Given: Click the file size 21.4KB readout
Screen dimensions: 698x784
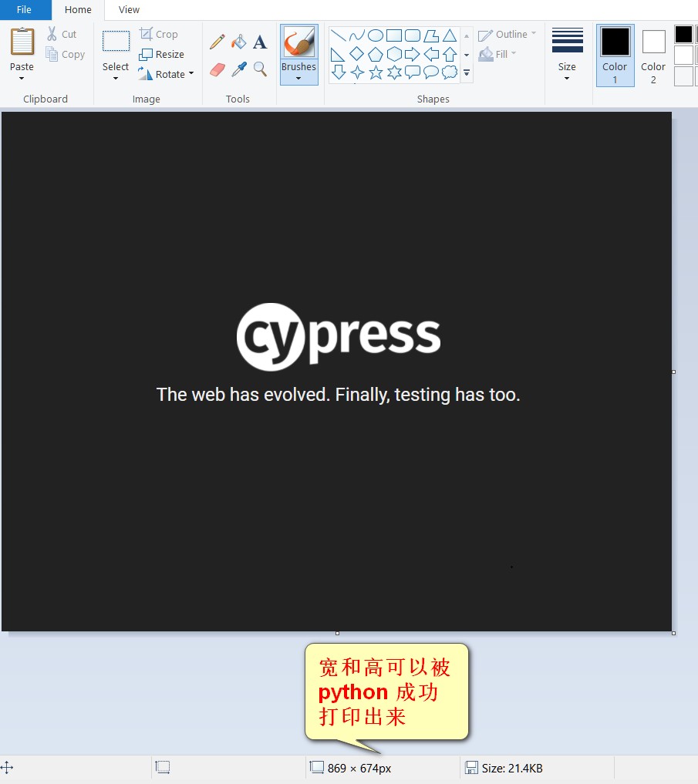Looking at the screenshot, I should click(x=512, y=768).
